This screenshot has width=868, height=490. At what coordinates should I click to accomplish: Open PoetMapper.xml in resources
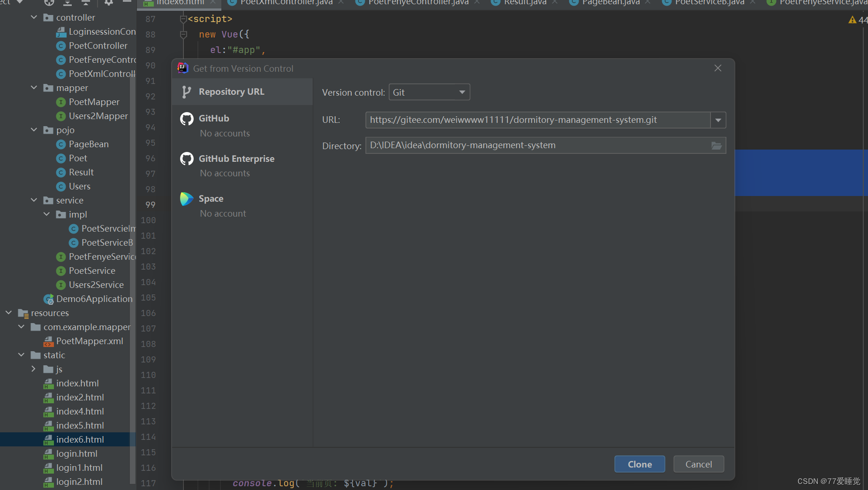click(x=83, y=341)
